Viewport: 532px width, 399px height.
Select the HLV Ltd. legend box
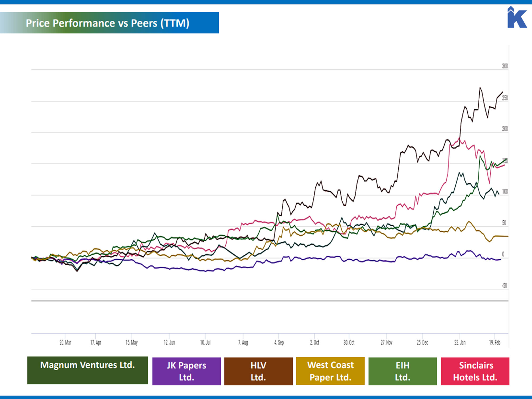click(258, 371)
